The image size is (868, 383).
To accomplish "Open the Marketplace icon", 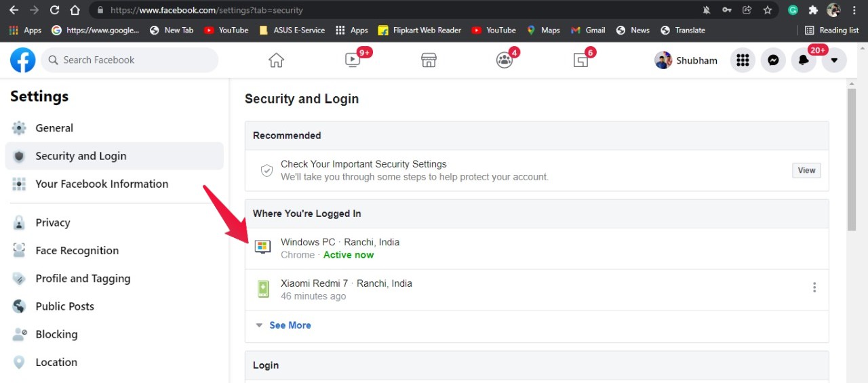I will click(429, 60).
